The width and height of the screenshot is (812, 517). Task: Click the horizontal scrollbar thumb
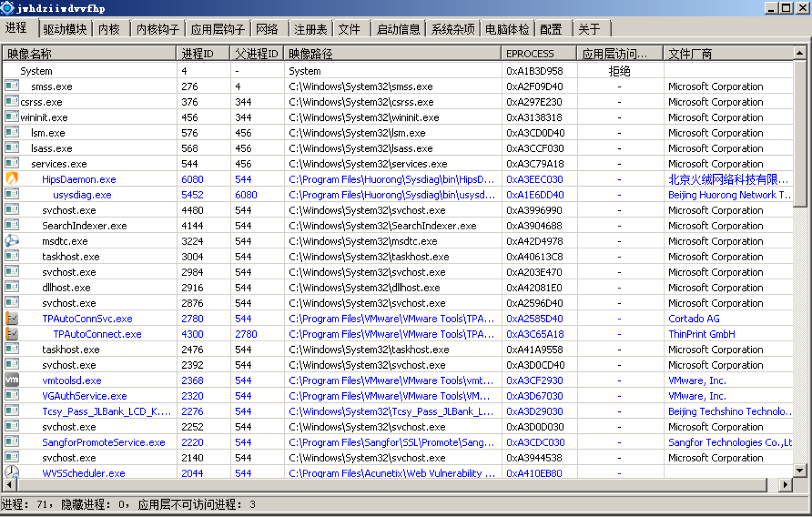(x=392, y=484)
